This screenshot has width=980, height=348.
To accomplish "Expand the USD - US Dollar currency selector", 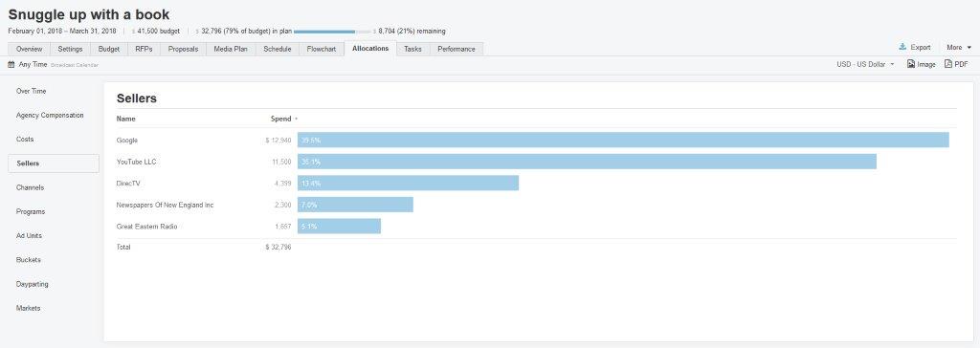I will (x=865, y=64).
